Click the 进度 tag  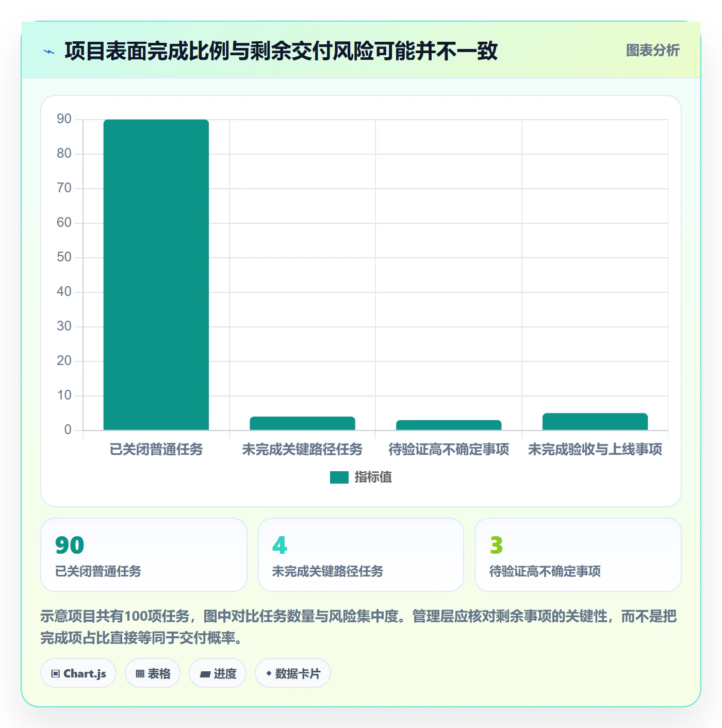[218, 673]
